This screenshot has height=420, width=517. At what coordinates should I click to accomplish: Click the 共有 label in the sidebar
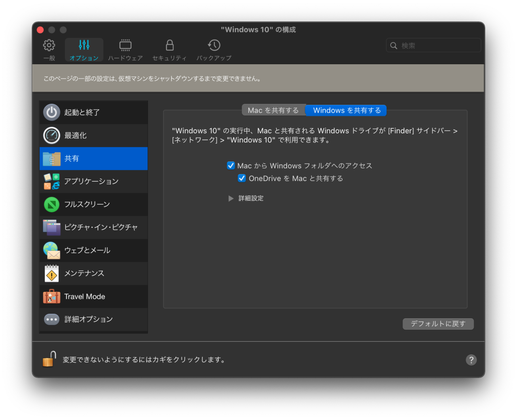[x=71, y=159]
